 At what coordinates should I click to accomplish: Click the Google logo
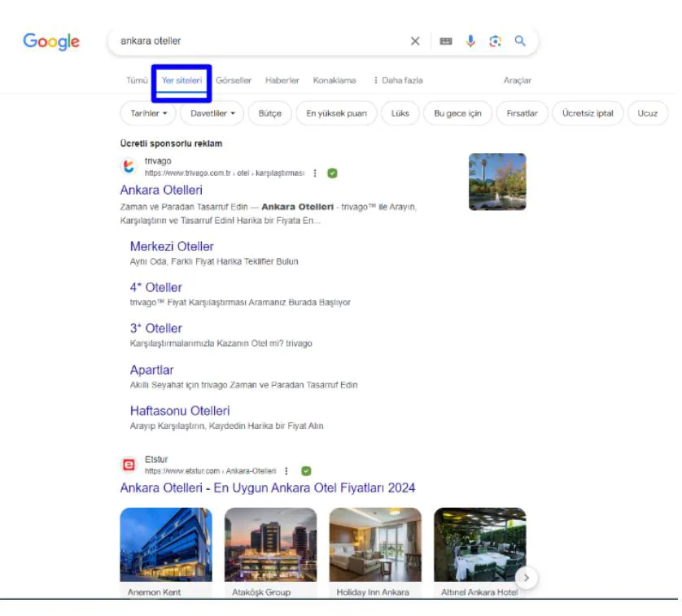[51, 42]
